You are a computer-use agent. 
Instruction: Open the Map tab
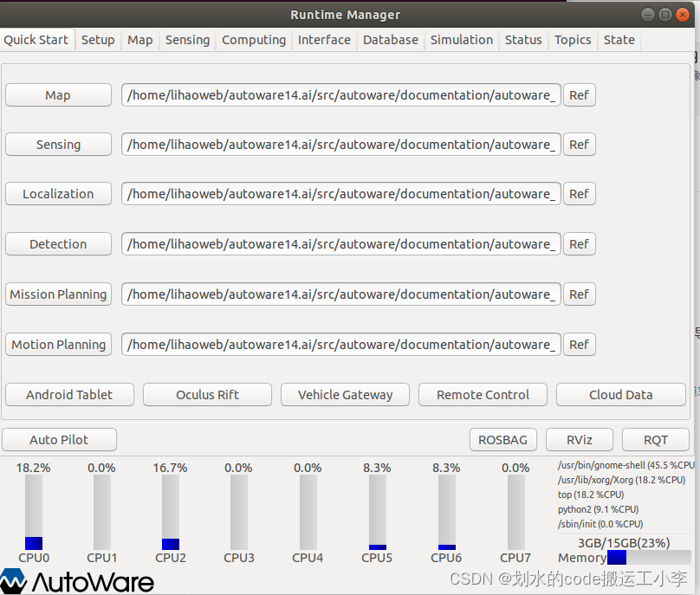pos(140,40)
